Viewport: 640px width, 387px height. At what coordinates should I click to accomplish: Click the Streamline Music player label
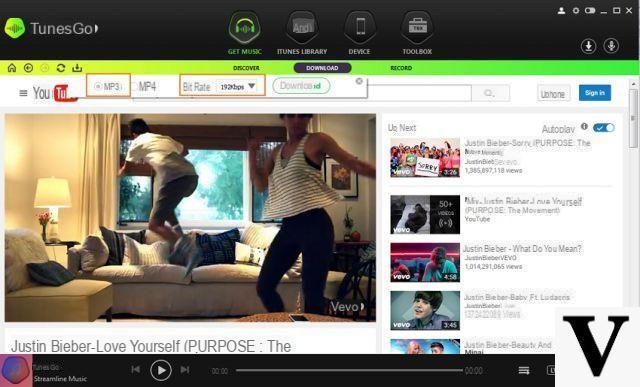(x=60, y=379)
